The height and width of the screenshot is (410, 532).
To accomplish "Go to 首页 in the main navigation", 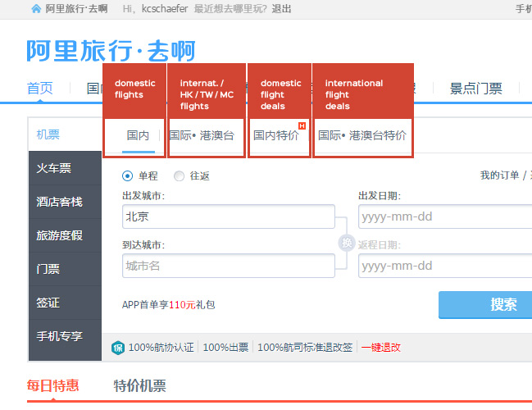I will point(40,89).
